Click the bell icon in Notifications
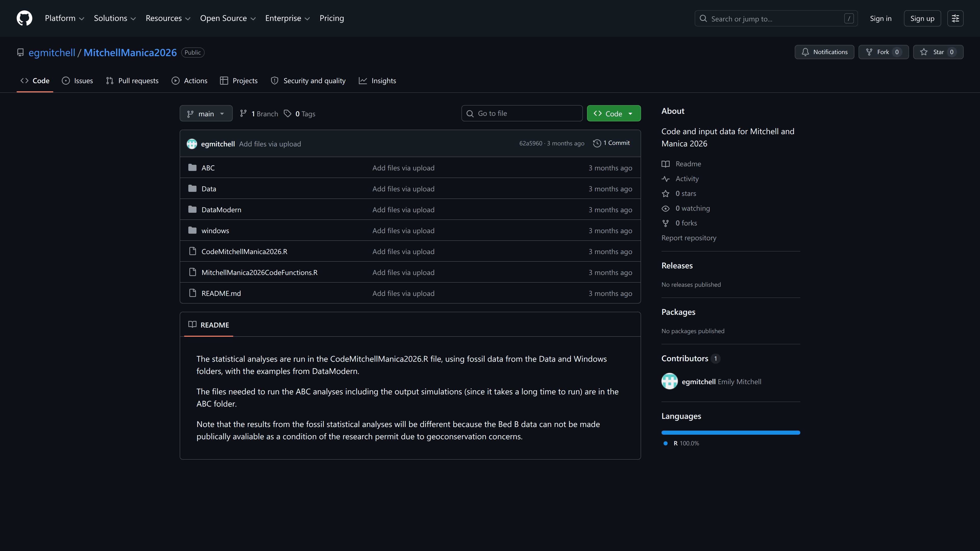 [x=805, y=52]
